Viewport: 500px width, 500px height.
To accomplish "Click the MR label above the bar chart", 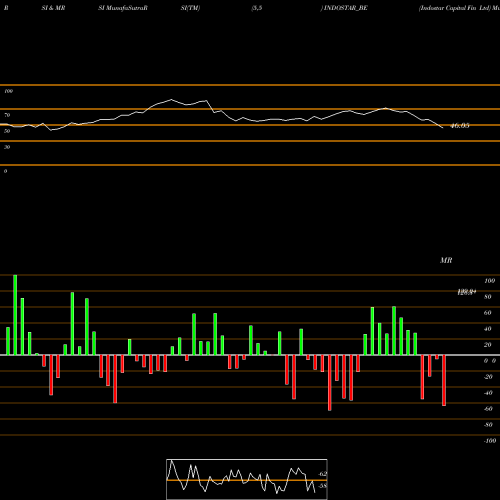I will click(446, 260).
